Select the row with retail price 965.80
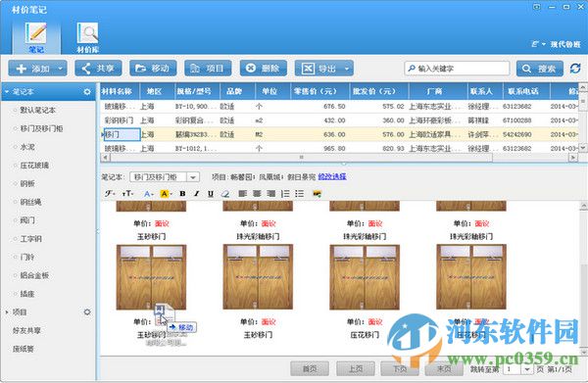Image resolution: width=588 pixels, height=383 pixels. click(x=339, y=149)
